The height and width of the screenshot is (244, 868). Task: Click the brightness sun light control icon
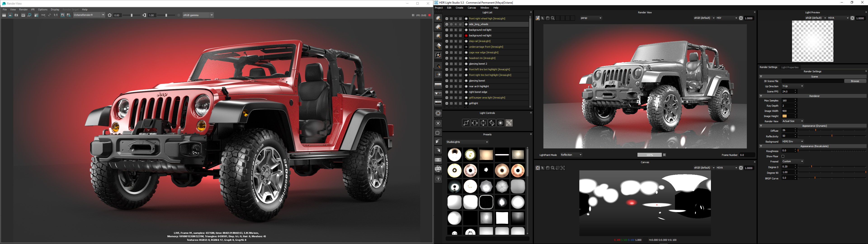point(500,123)
